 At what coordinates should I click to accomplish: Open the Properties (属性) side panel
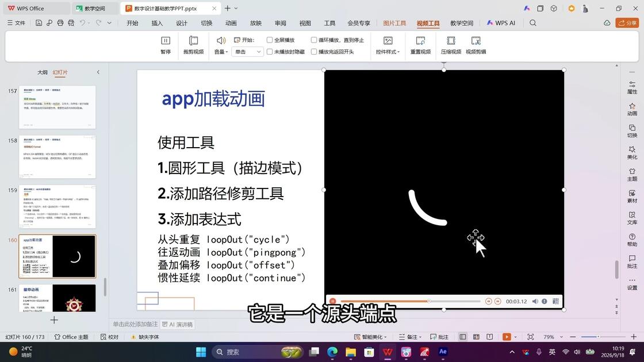coord(632,87)
